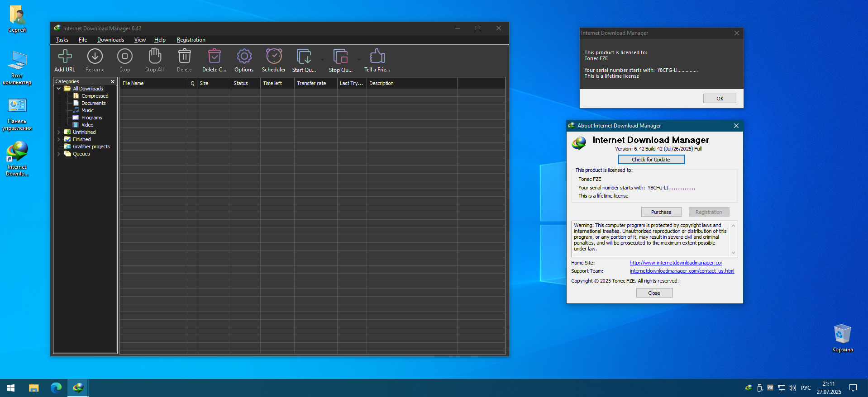This screenshot has height=397, width=868.
Task: Select the Корзина recycle bin icon
Action: click(842, 338)
